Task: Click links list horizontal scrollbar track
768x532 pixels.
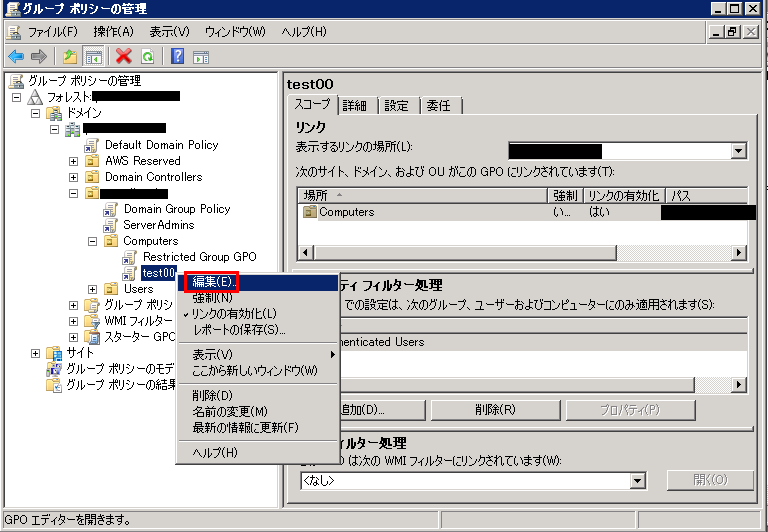Action: (673, 253)
